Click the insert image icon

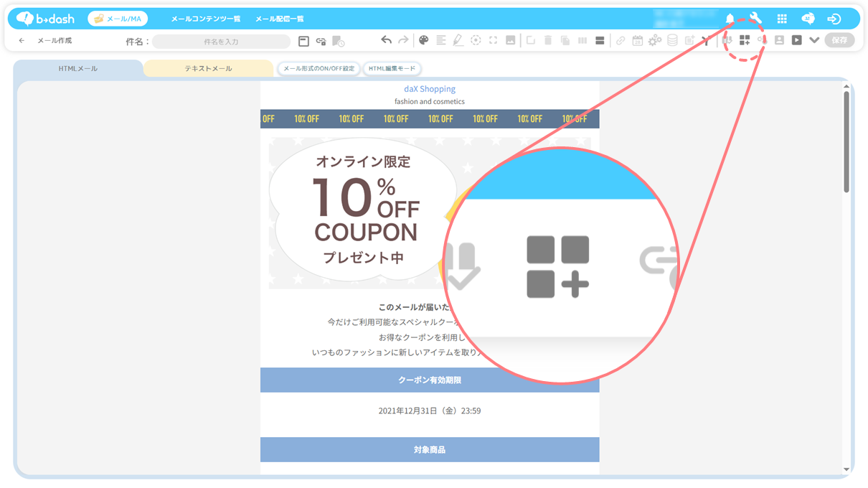tap(510, 40)
